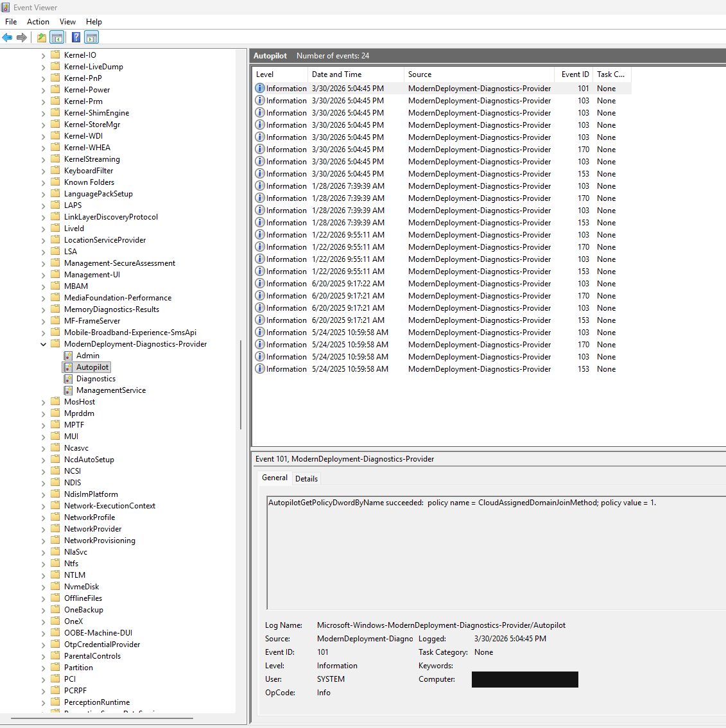Expand the Kernel-Power node
The width and height of the screenshot is (726, 728).
[x=43, y=90]
